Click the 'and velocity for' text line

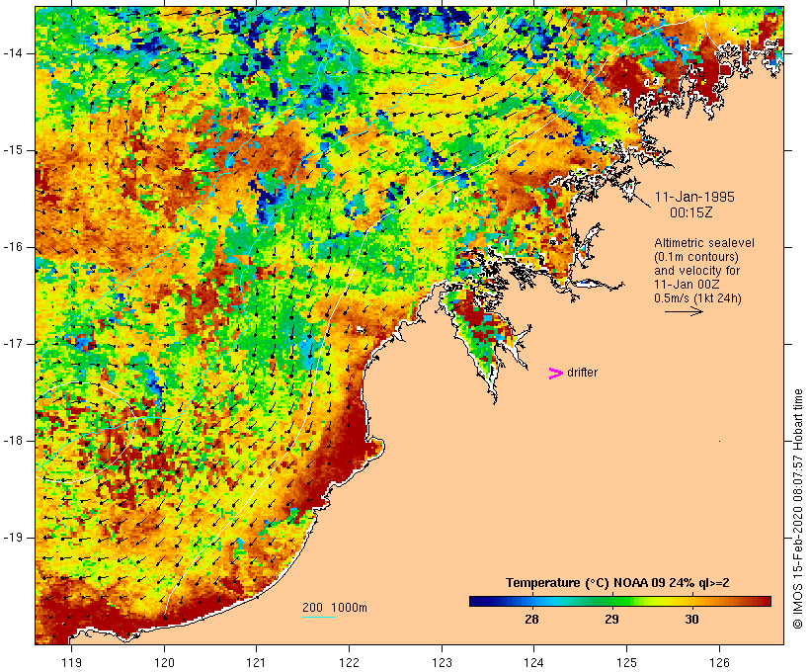696,271
